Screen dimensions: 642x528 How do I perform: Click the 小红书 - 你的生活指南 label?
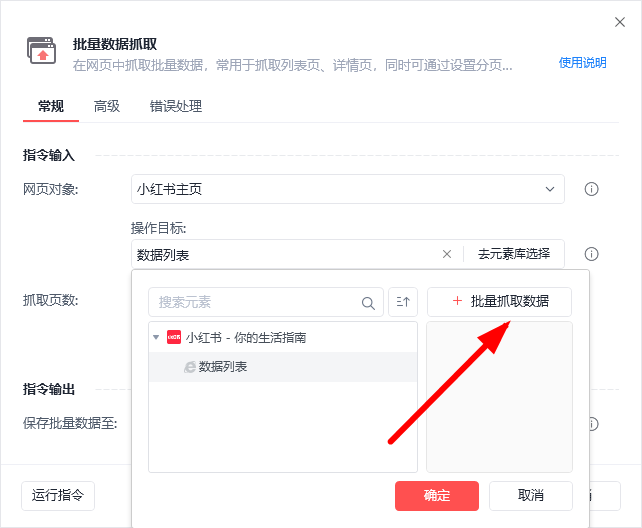tap(246, 338)
